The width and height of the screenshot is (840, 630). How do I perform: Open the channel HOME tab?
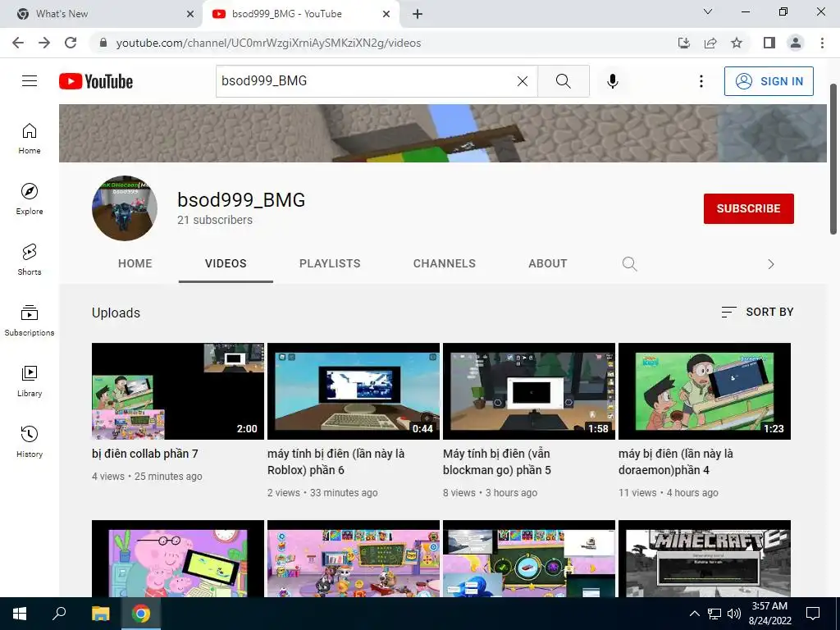point(135,263)
